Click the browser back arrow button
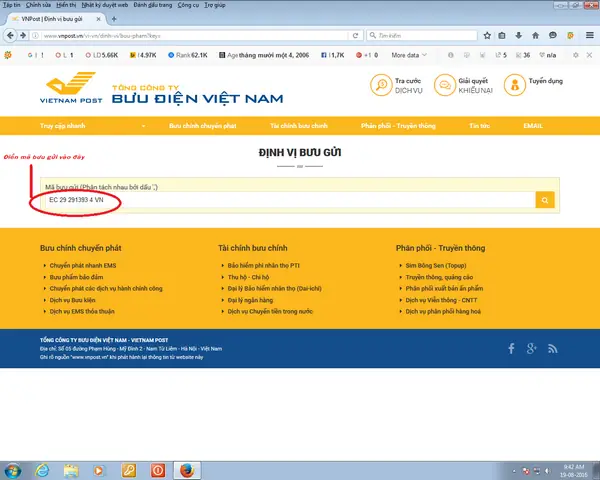This screenshot has height=480, width=600. tap(10, 36)
